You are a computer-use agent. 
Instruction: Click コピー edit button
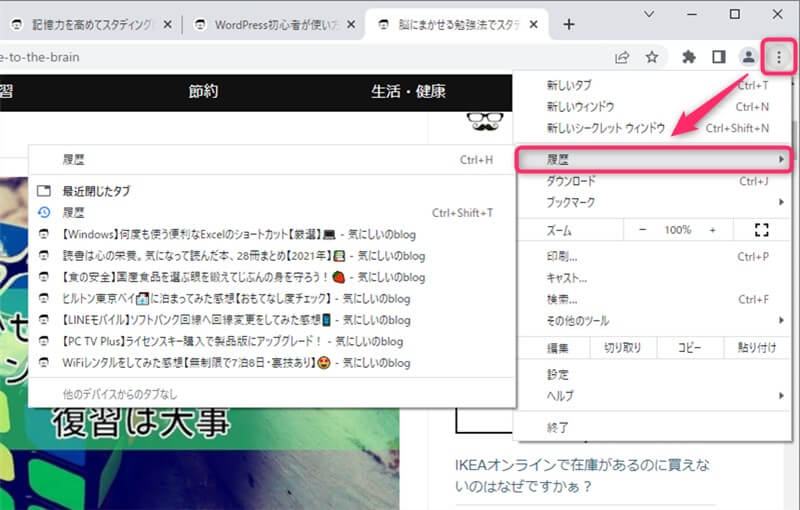[689, 348]
